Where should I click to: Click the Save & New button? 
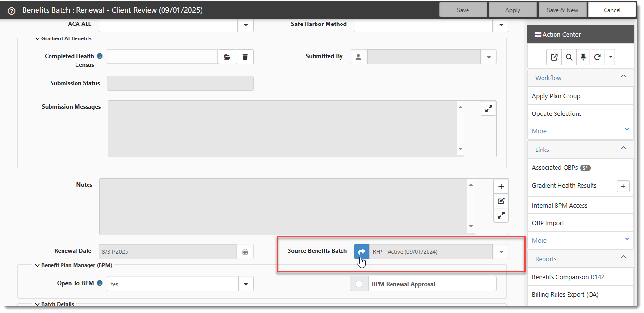click(562, 10)
